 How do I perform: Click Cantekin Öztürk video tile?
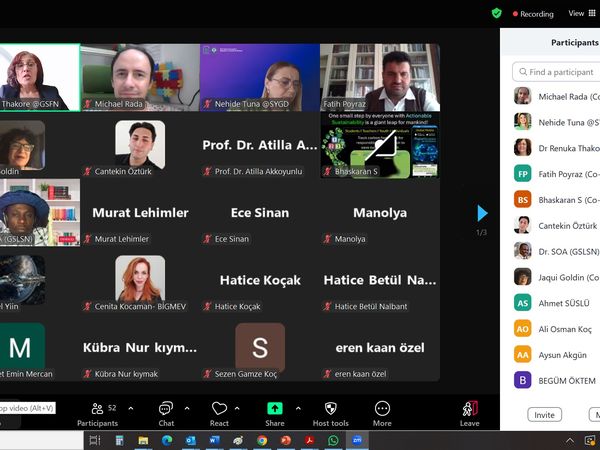(140, 145)
